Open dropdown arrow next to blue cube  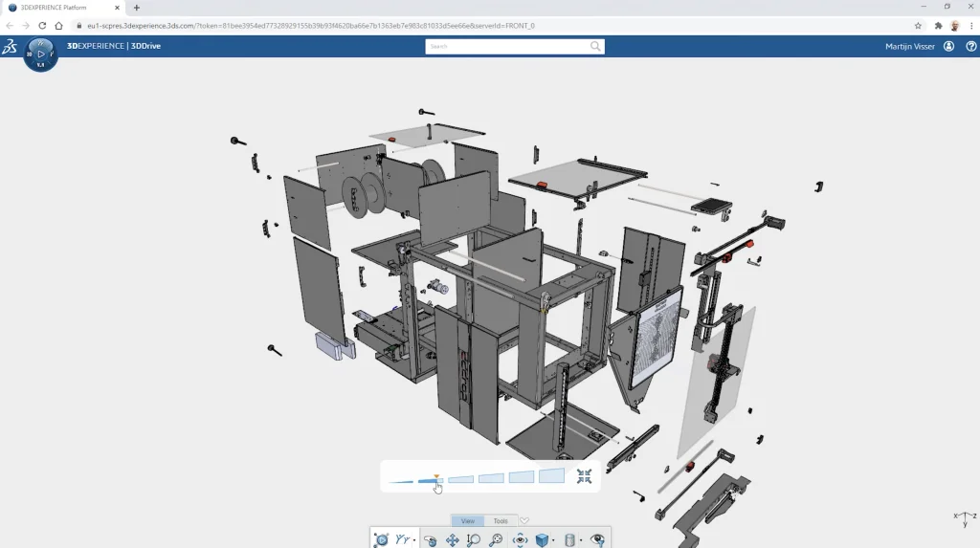(553, 540)
